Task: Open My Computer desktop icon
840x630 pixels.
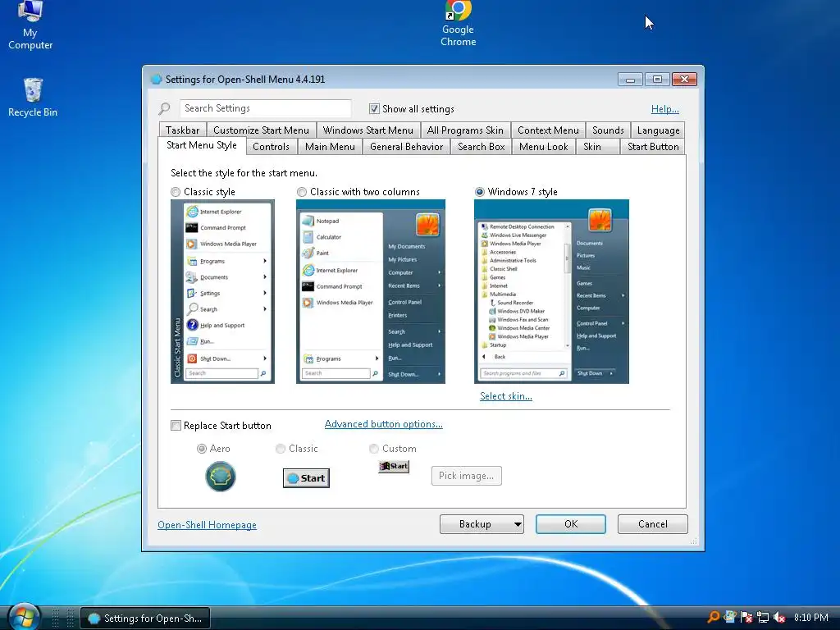Action: [30, 25]
